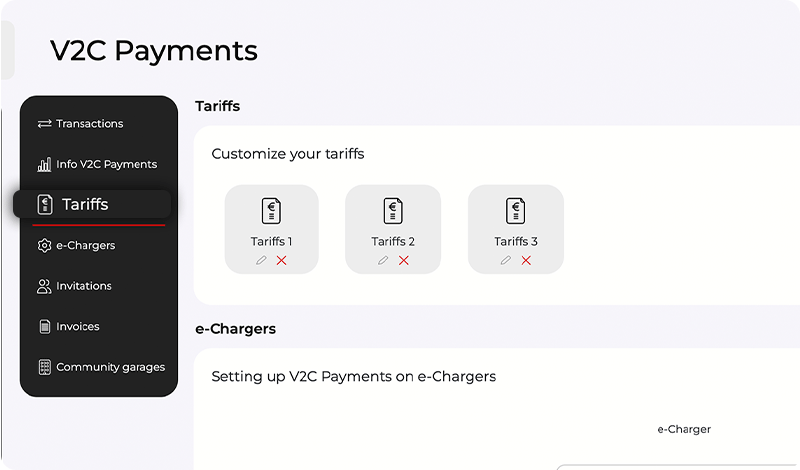
Task: Select the Tariffs 2 card euro icon
Action: (393, 211)
